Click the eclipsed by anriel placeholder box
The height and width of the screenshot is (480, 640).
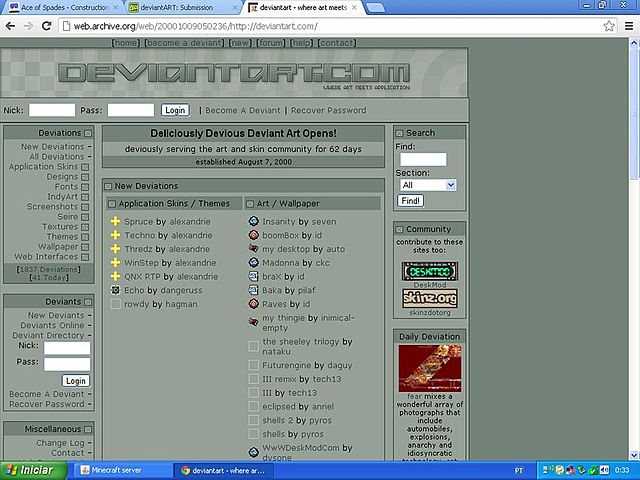[x=253, y=407]
